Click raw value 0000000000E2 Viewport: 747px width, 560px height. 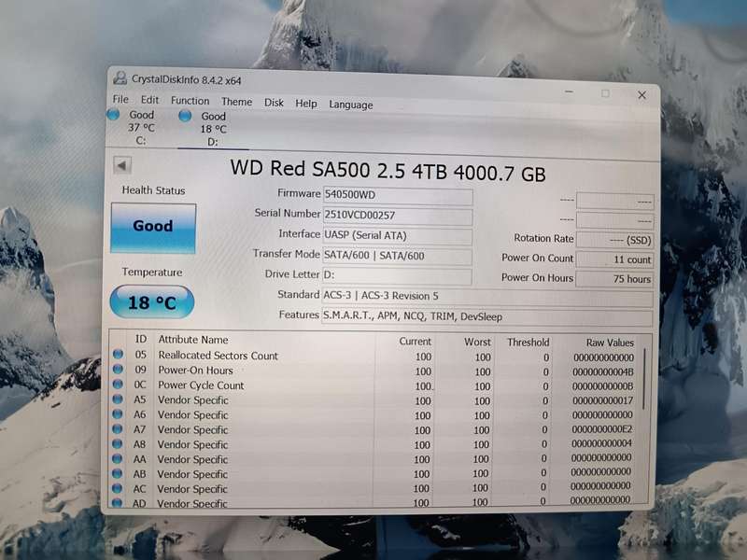602,429
